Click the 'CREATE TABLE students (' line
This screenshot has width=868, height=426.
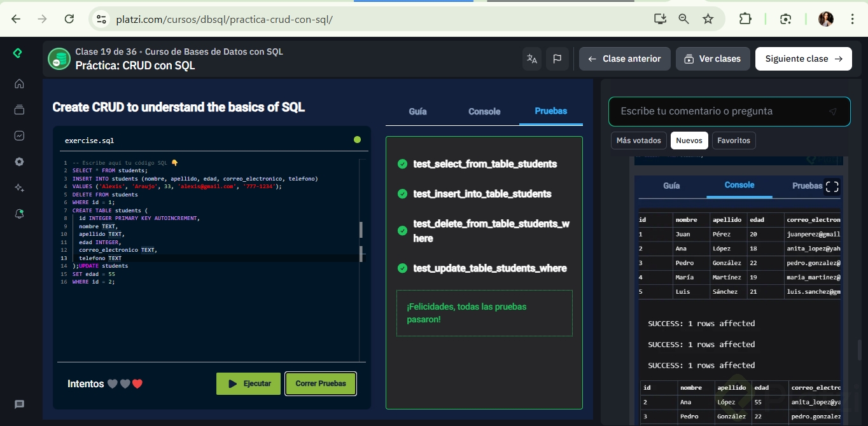pos(110,210)
